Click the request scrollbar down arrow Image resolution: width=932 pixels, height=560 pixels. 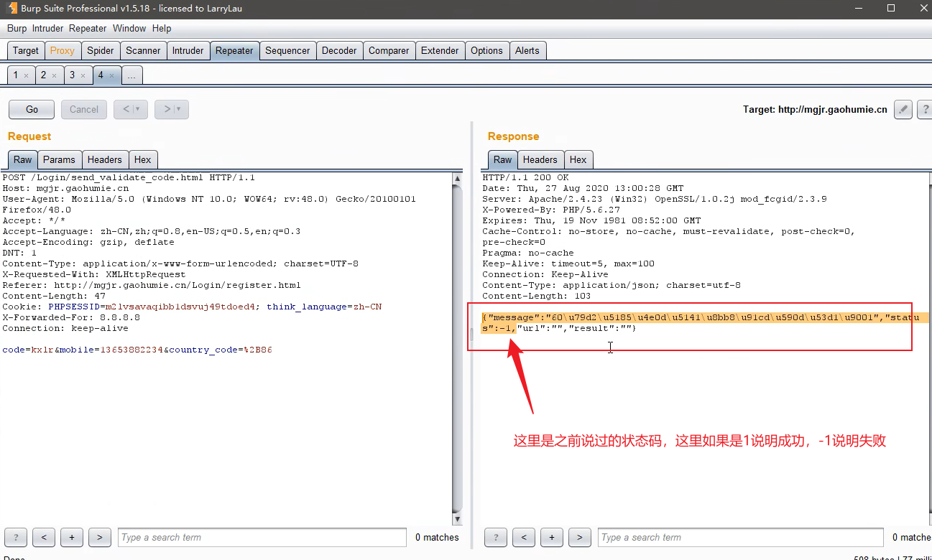[458, 519]
